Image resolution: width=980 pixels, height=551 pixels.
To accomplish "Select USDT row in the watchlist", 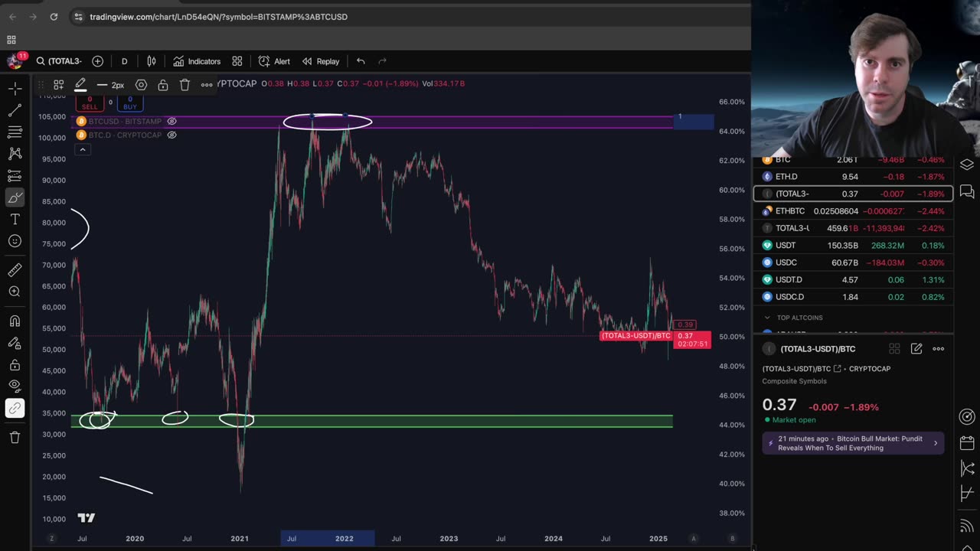I will [x=854, y=245].
